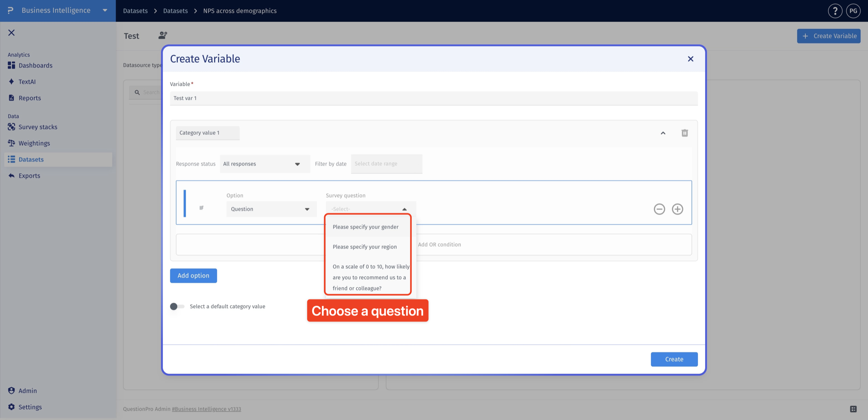Click the Variable name input field
The height and width of the screenshot is (420, 868).
tap(434, 98)
